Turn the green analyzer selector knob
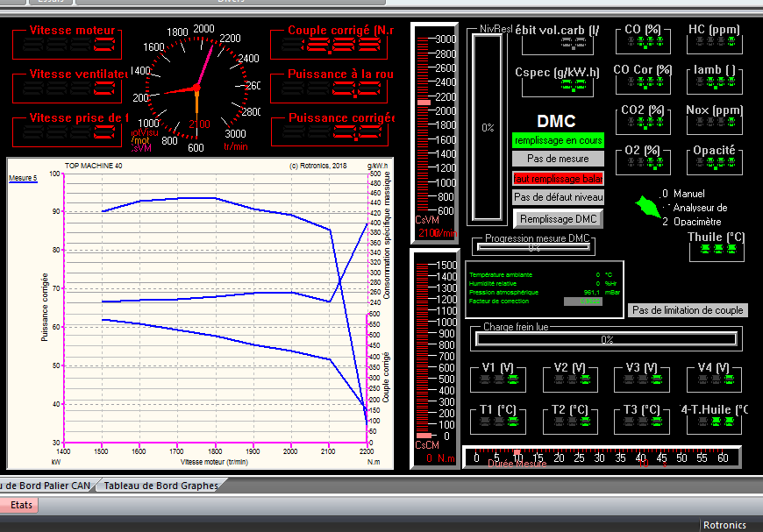Viewport: 763px width, 532px height. point(648,207)
